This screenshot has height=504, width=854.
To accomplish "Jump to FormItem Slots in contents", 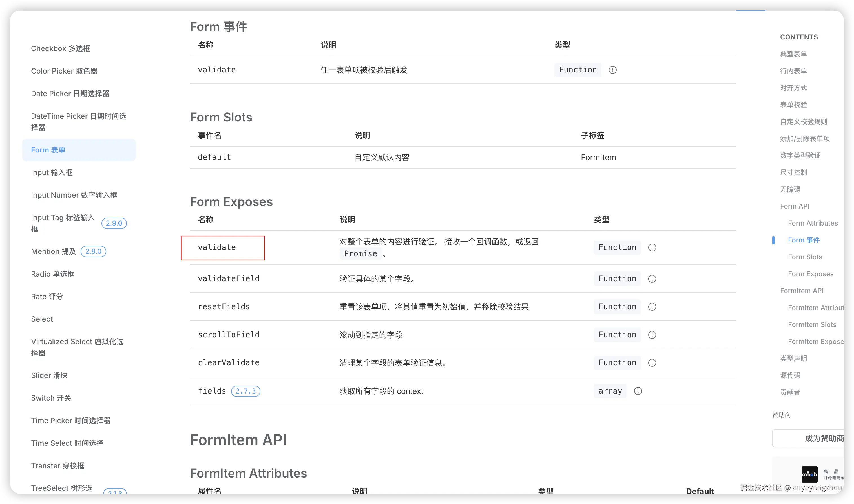I will coord(812,325).
